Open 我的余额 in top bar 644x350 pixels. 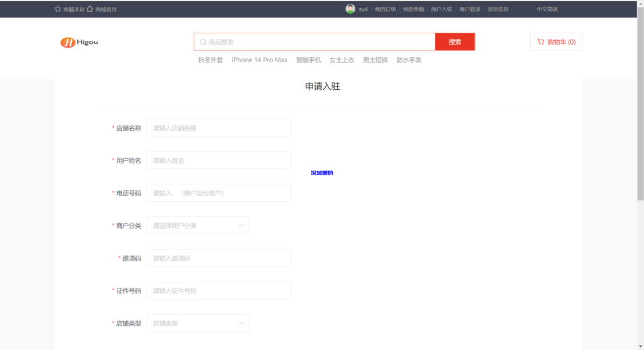(413, 9)
